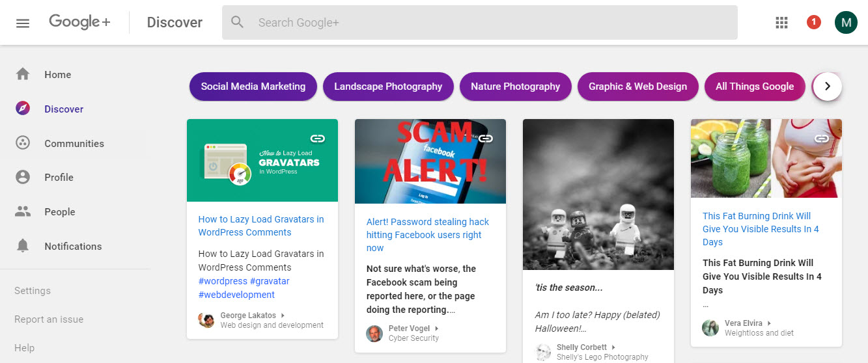Click the Home house icon
The height and width of the screenshot is (363, 868).
[x=23, y=74]
